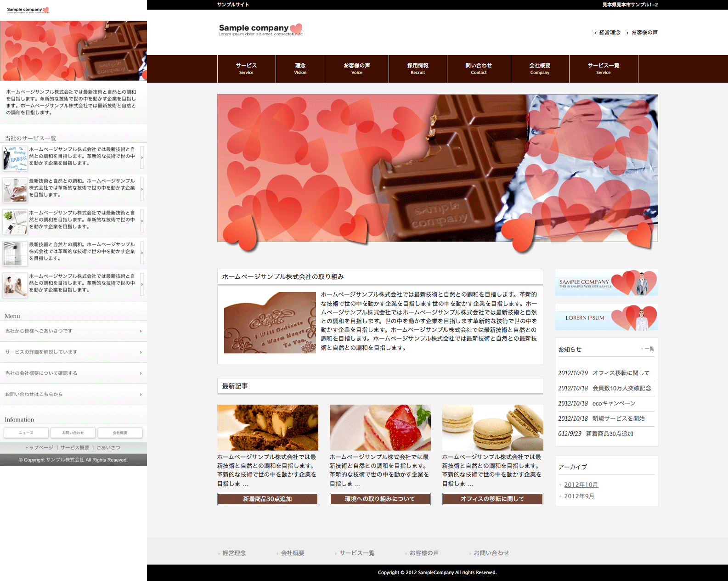Viewport: 728px width, 581px height.
Task: Click the strawberry cake article thumbnail
Action: (380, 427)
